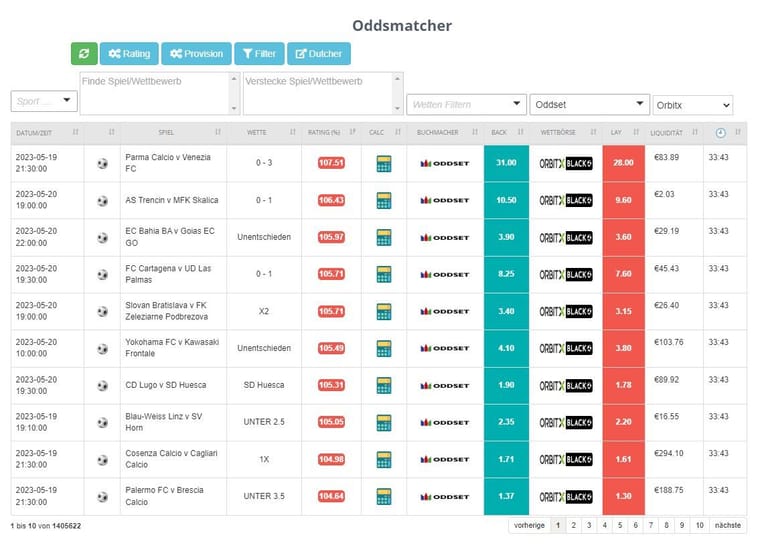Expand the Wetten Filtern dropdown
The width and height of the screenshot is (760, 560).
point(466,104)
